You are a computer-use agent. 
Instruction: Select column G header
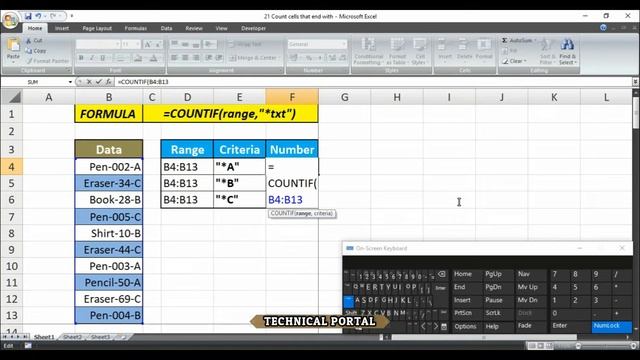tap(344, 97)
